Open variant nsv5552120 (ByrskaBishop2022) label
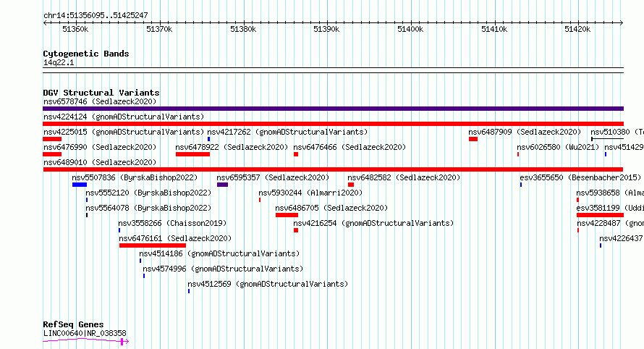The image size is (644, 349). pos(148,193)
